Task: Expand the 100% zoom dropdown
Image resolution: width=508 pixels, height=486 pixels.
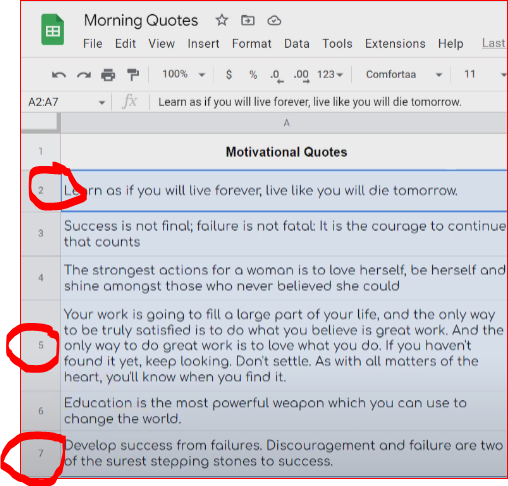Action: coord(183,74)
